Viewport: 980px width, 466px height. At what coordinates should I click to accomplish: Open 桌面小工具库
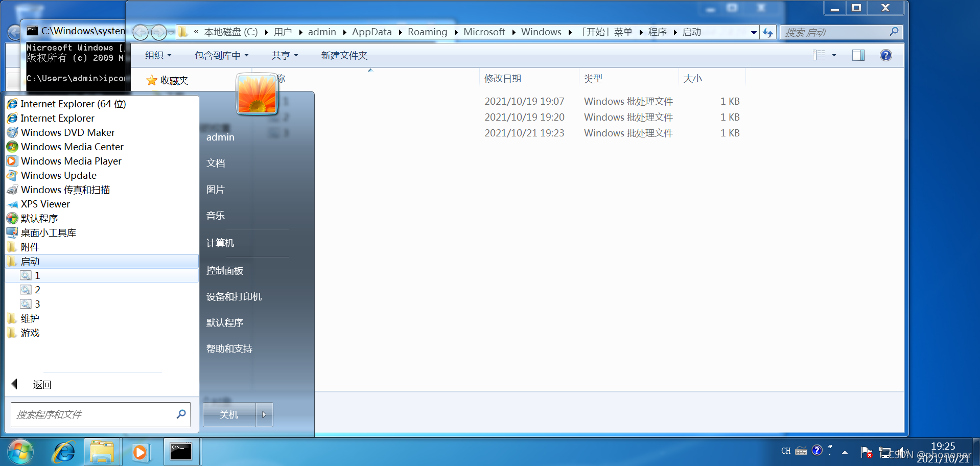tap(42, 232)
